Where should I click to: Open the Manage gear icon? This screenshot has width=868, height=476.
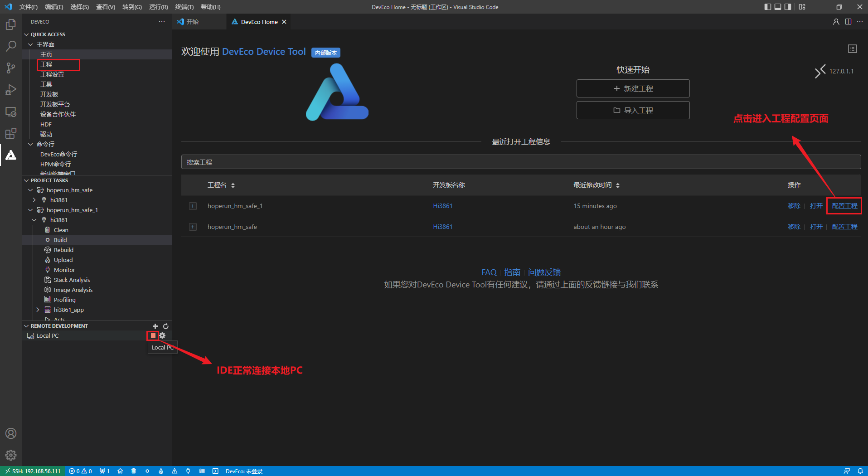coord(11,455)
